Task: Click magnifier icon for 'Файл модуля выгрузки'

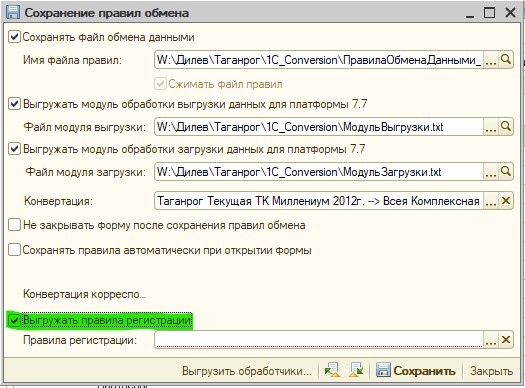Action: pos(506,127)
